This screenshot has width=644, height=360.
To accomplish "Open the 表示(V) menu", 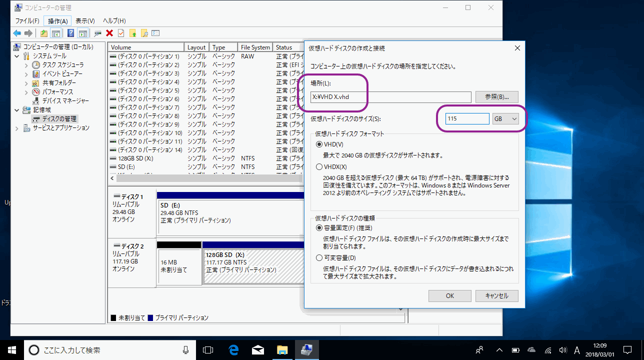I will (x=85, y=21).
